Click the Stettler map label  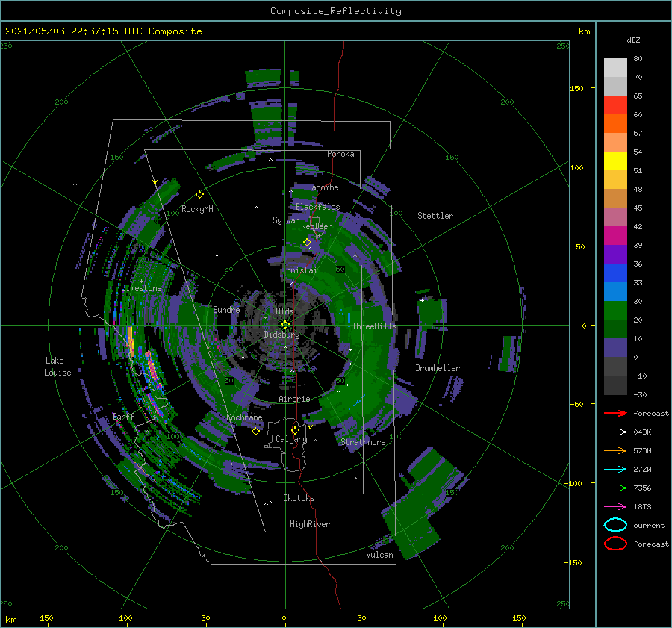point(435,216)
